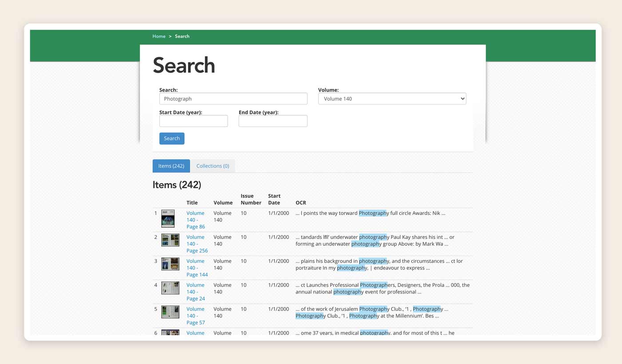Click thumbnail of Volume 140 Page 144
Screen dimensions: 622x364
(x=170, y=264)
